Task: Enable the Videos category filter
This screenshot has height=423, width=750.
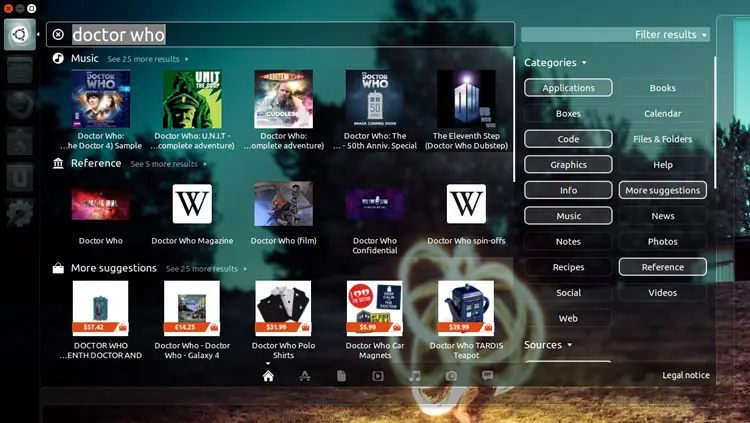Action: click(x=662, y=292)
